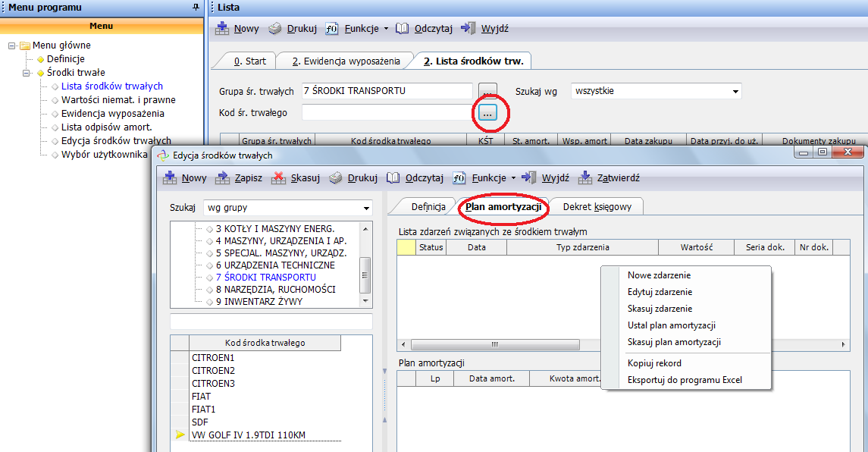This screenshot has height=452, width=868.
Task: Click the filter field above Kod środka trwałego list
Action: tap(271, 322)
